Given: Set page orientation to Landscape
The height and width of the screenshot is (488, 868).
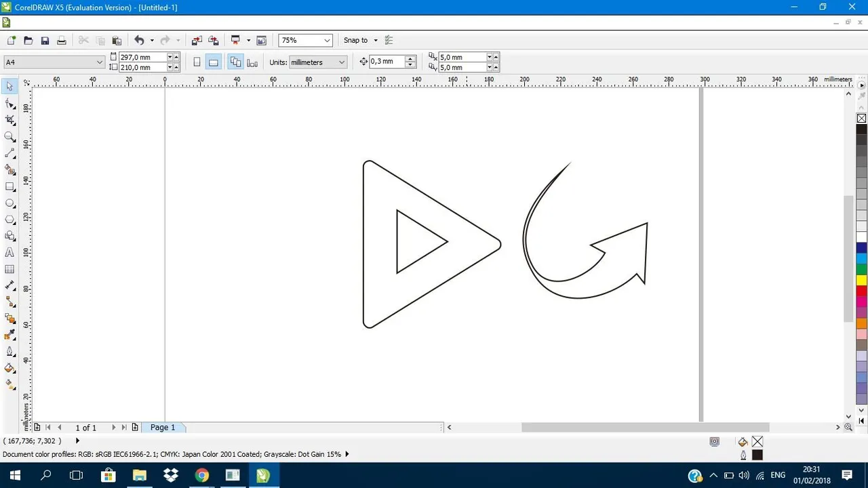Looking at the screenshot, I should pos(213,62).
